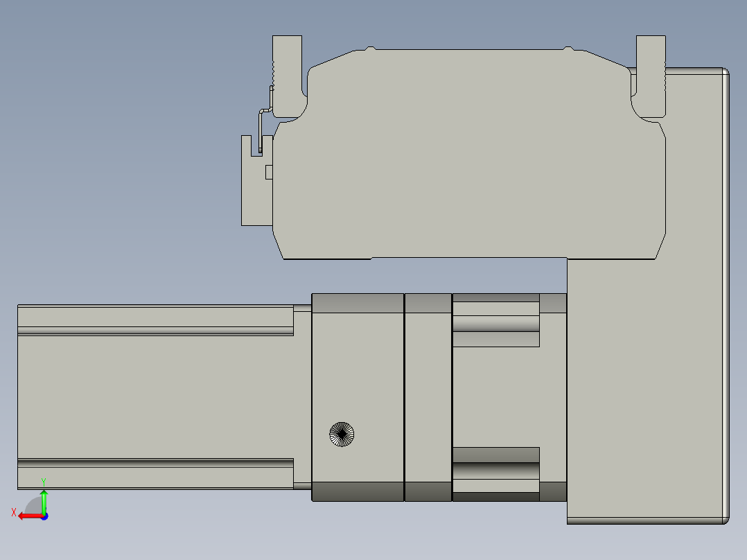Select the upper slot in the coupling housing
Image resolution: width=747 pixels, height=560 pixels.
(x=495, y=324)
